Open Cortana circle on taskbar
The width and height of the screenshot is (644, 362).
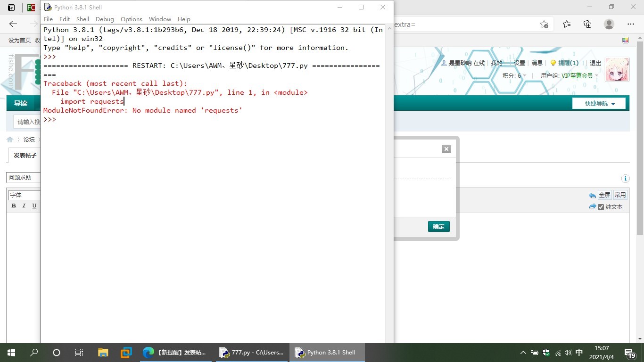57,353
